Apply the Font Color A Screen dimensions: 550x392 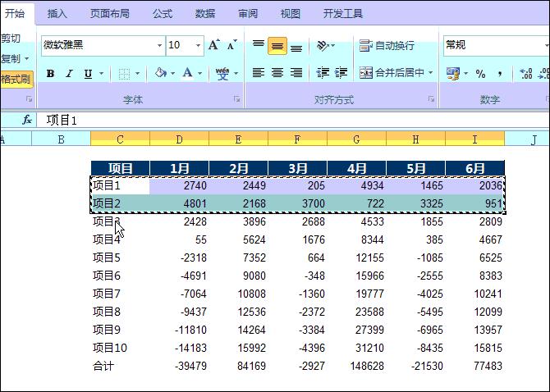pos(188,73)
